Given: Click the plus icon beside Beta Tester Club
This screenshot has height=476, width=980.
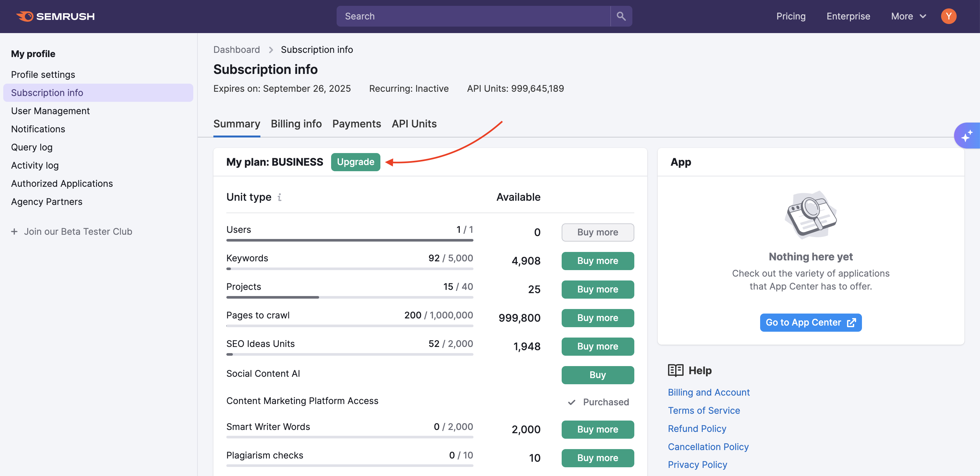Looking at the screenshot, I should coord(15,231).
